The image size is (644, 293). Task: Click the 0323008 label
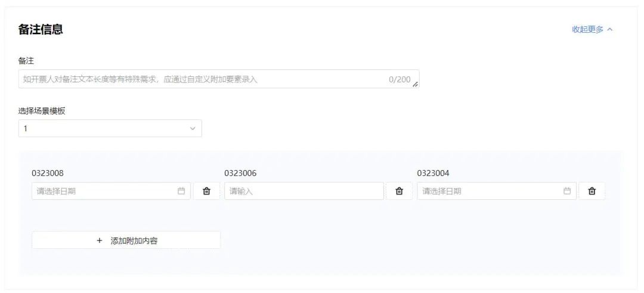click(x=48, y=174)
